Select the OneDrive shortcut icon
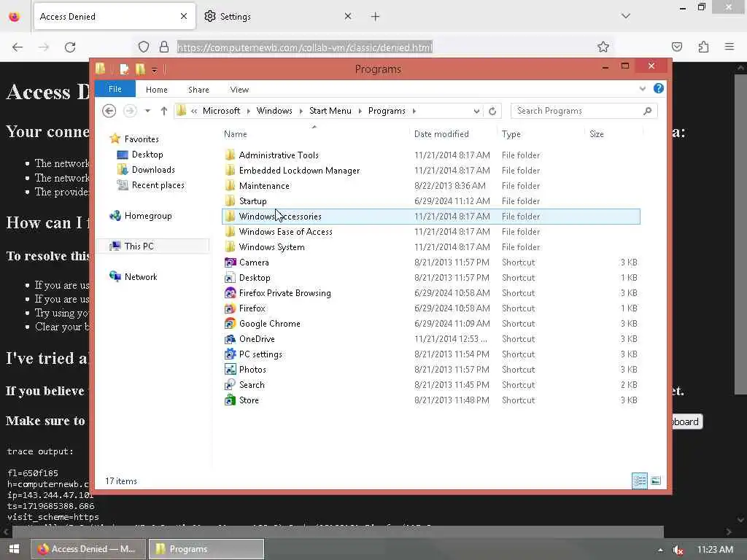Screen dimensions: 747x560 tap(230, 339)
